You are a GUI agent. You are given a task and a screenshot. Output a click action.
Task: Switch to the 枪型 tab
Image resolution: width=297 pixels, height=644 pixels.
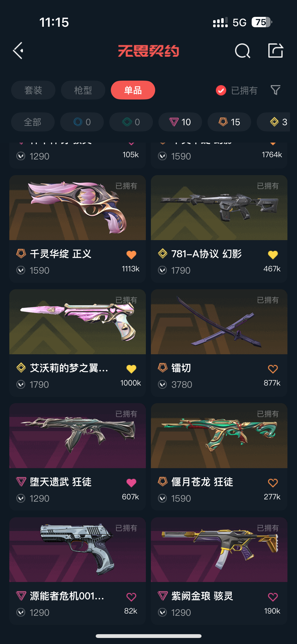coord(83,90)
